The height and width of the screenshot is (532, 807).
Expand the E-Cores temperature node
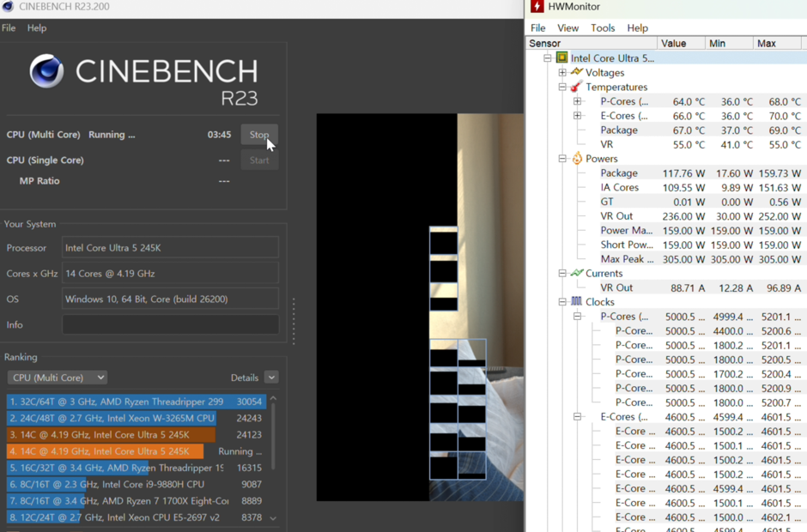click(x=578, y=116)
